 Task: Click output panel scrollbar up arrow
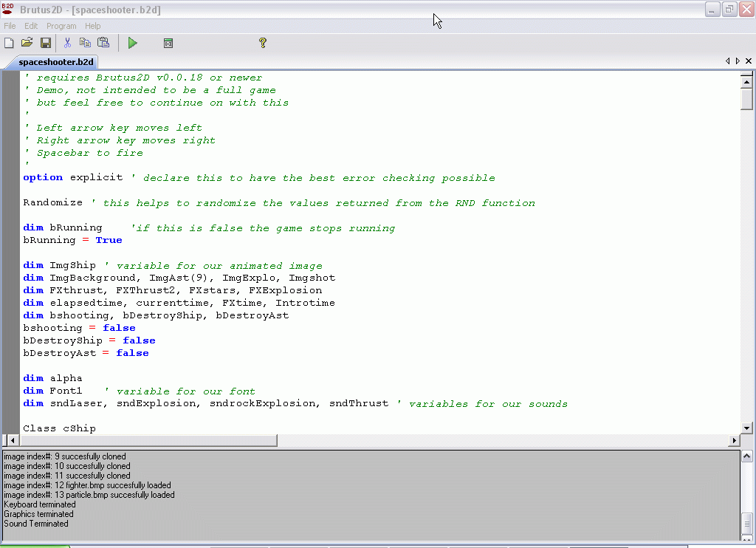[x=747, y=456]
